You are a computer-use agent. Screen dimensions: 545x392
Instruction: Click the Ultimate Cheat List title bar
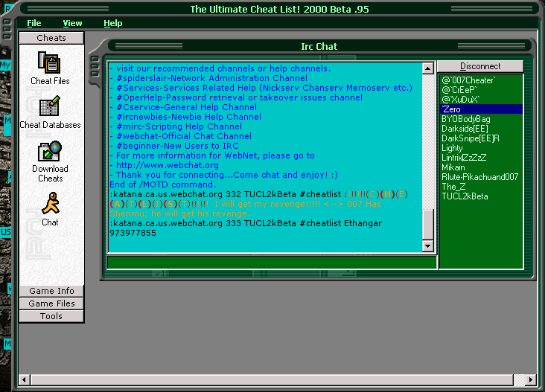click(279, 9)
